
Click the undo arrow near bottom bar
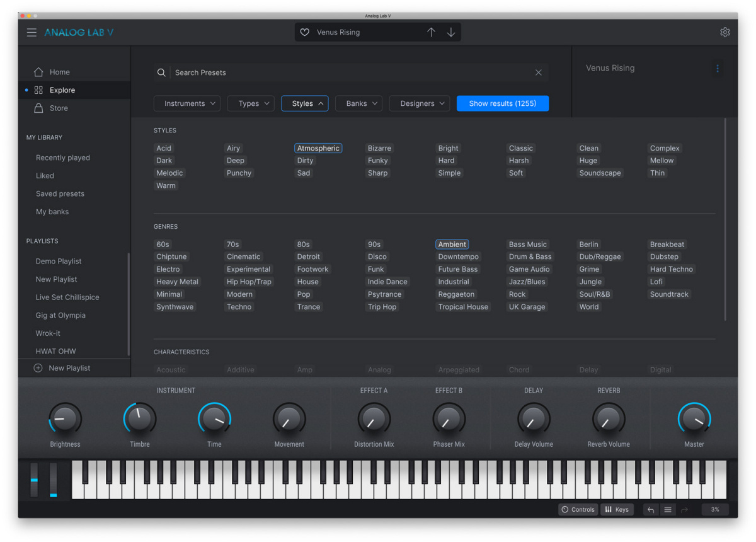[x=650, y=509]
